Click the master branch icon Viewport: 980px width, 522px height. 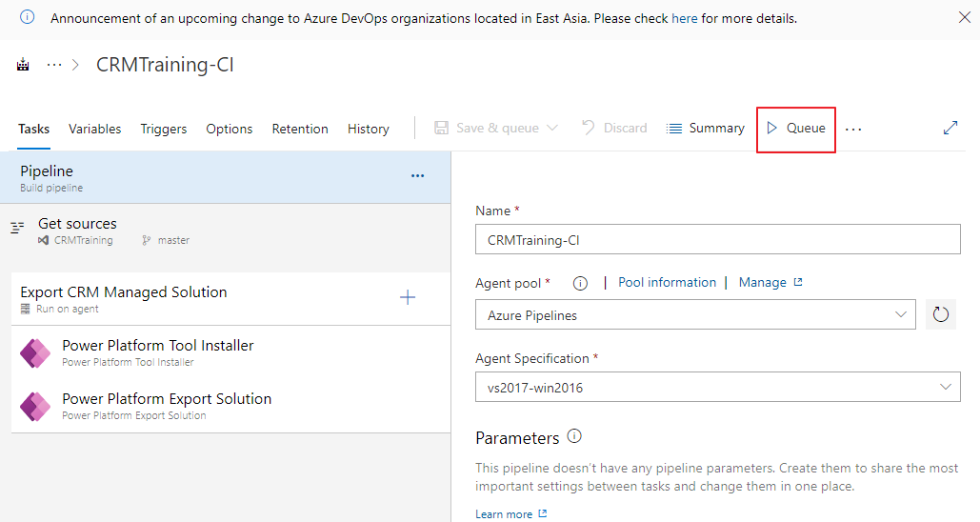pyautogui.click(x=147, y=240)
